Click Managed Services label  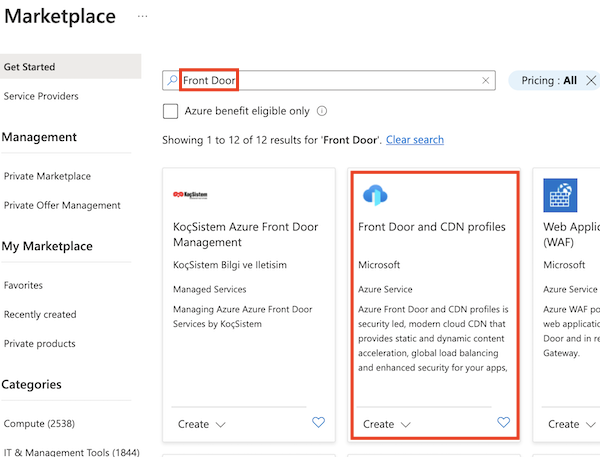coord(209,289)
